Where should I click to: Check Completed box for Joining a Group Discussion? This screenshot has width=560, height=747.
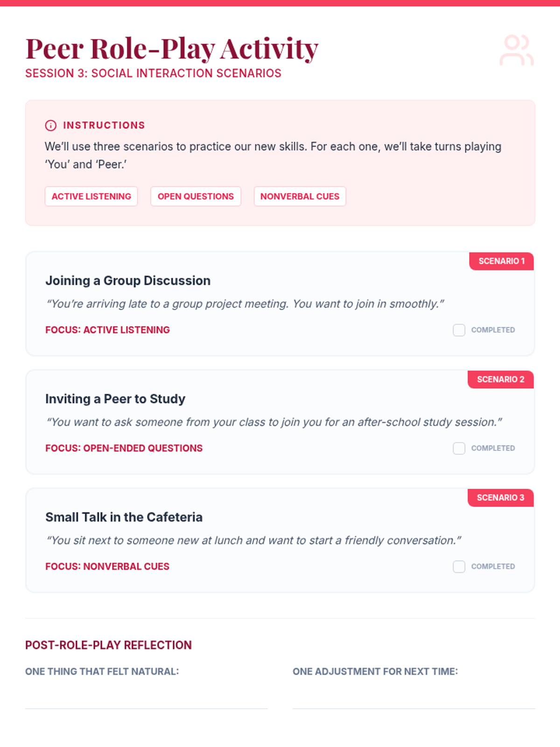(x=459, y=330)
